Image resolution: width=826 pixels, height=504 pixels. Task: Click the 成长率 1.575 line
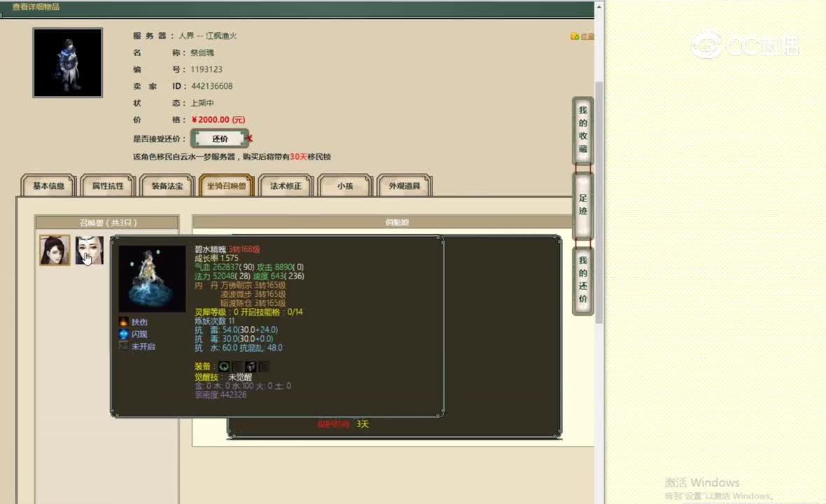point(216,258)
